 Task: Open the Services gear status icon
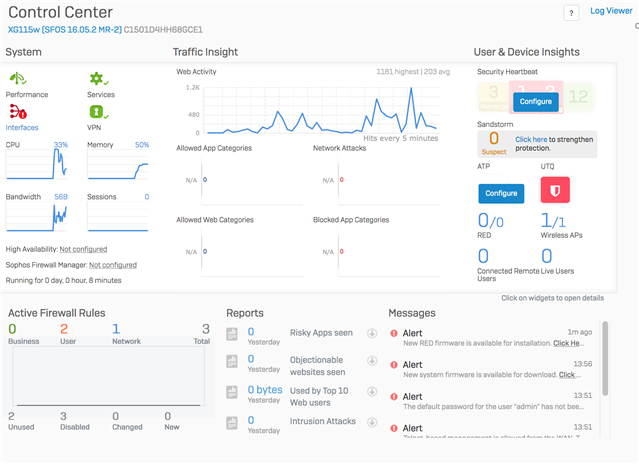[x=98, y=78]
